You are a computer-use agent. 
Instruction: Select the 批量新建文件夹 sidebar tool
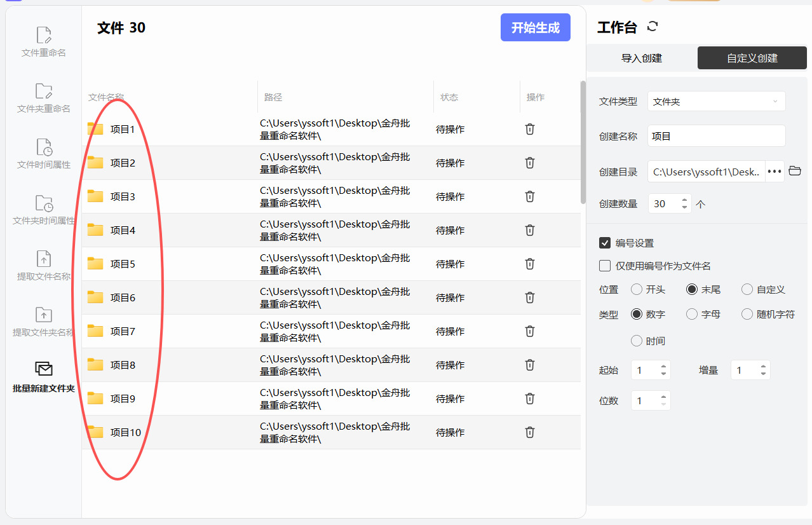[44, 378]
